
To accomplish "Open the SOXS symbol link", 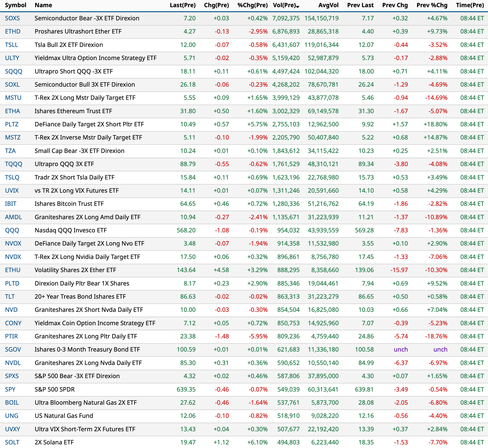I will click(x=12, y=18).
